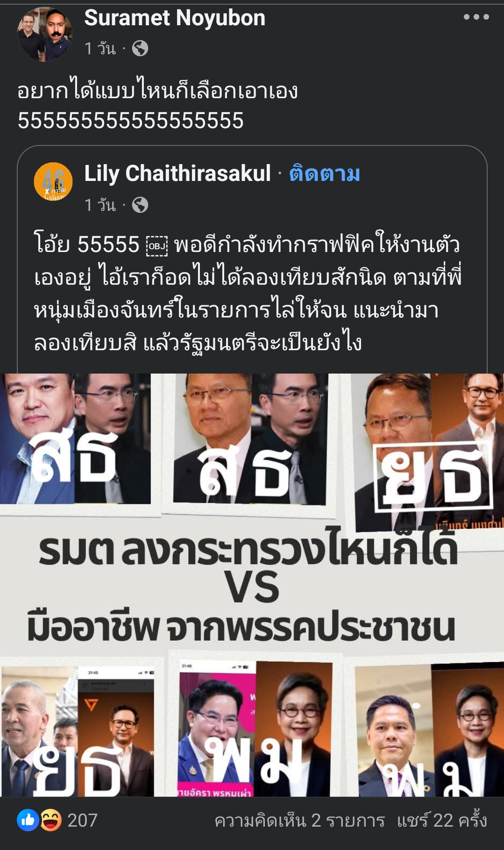Tap the globe icon under Lily Chaithirasakul

(x=140, y=205)
